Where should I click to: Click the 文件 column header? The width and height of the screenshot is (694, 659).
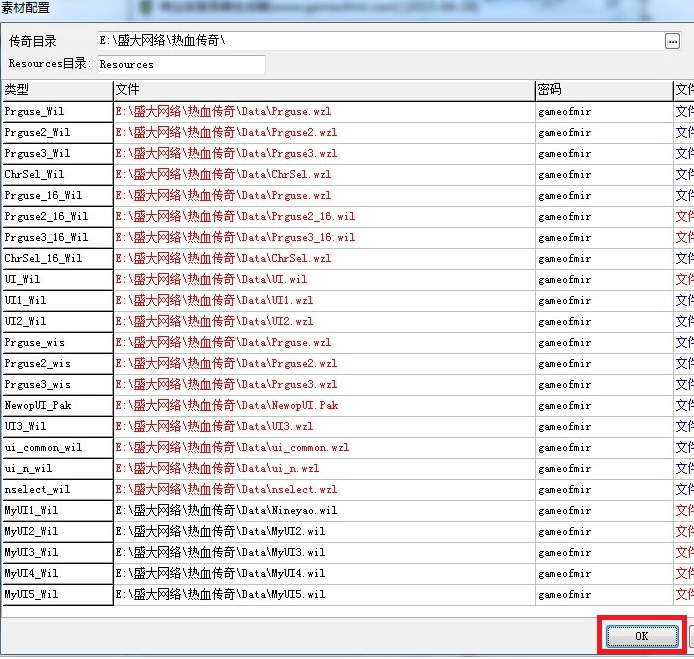323,90
